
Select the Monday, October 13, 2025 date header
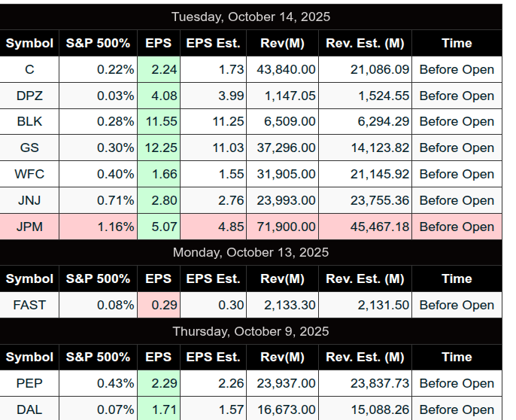click(250, 252)
